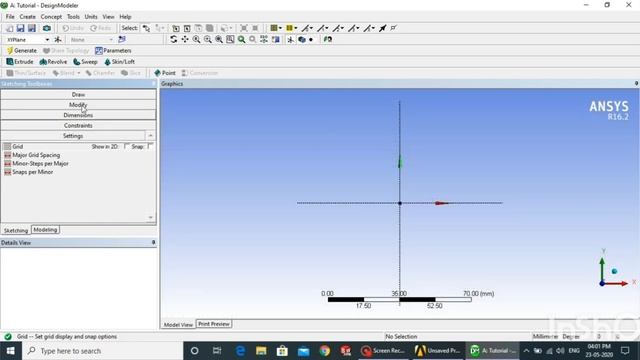
Task: Switch to the Sketching tab
Action: pos(16,231)
